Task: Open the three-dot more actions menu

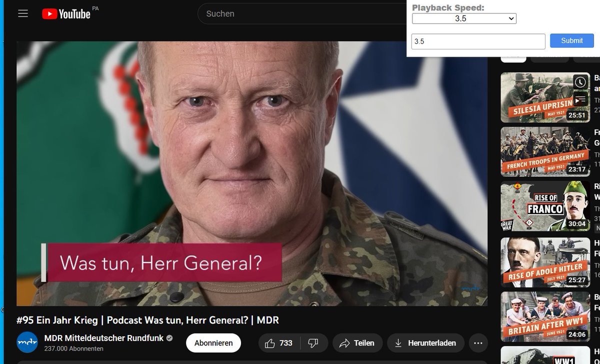Action: click(477, 343)
